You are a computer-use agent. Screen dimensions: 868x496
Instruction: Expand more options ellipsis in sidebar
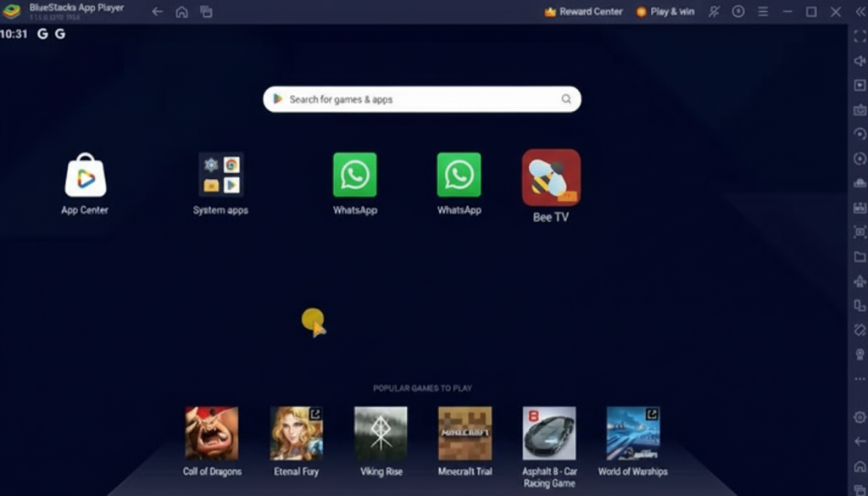tap(860, 379)
